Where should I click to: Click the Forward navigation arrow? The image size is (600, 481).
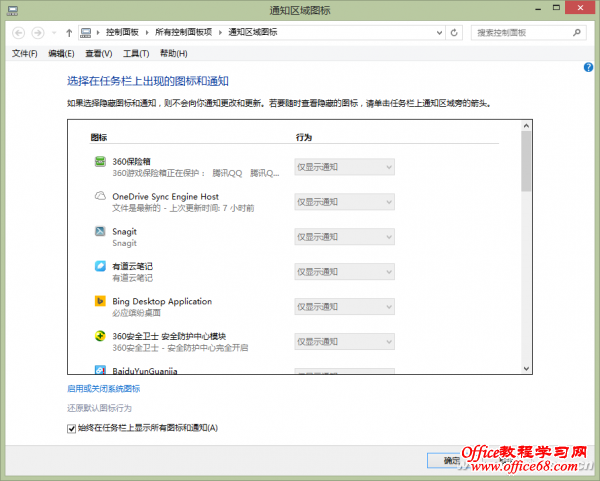(x=38, y=33)
